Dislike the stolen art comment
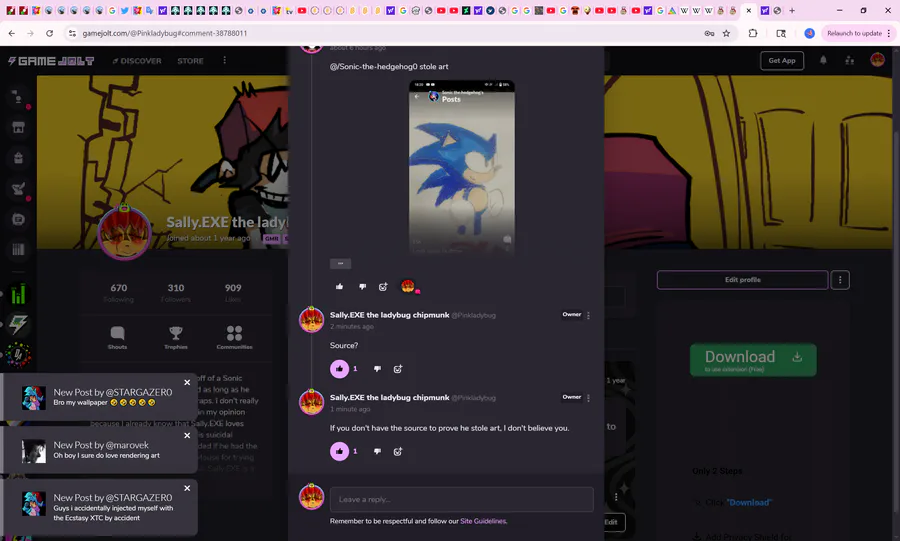The width and height of the screenshot is (900, 541). (362, 286)
